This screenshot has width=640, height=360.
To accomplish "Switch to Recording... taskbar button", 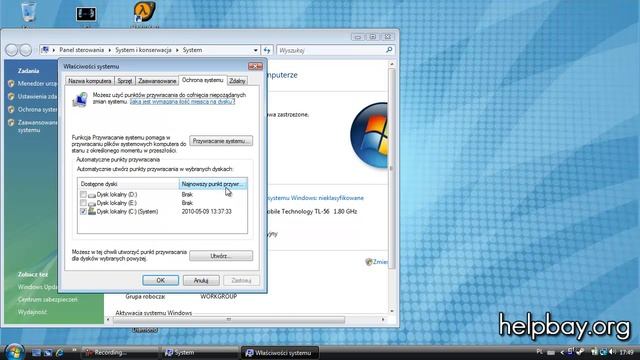I will coord(120,352).
